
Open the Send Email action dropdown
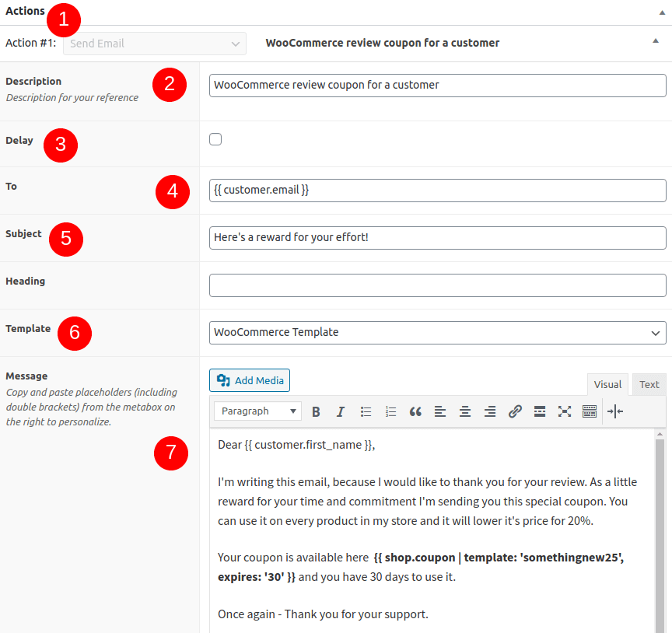coord(155,44)
